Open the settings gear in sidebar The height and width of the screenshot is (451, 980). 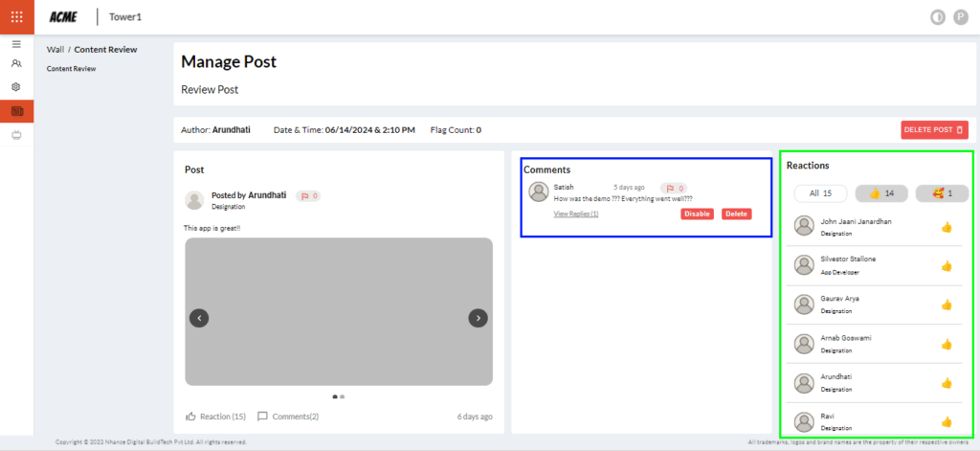point(16,87)
